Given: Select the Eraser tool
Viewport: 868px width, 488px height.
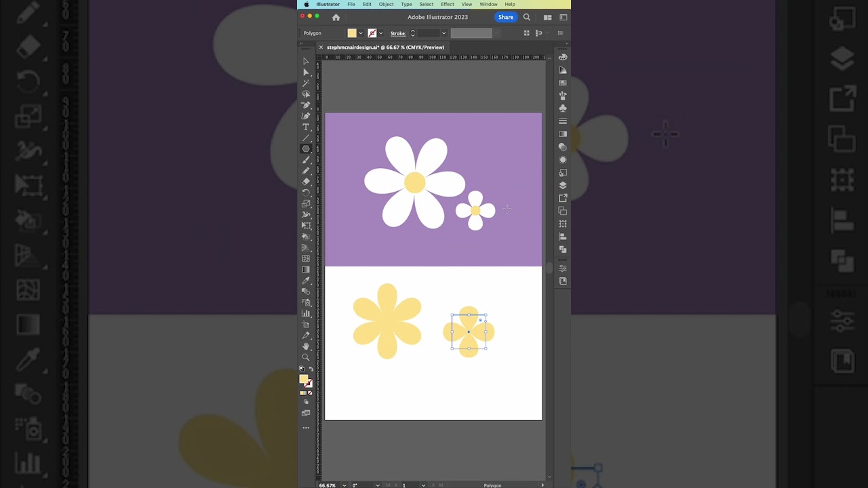Looking at the screenshot, I should pos(306,182).
